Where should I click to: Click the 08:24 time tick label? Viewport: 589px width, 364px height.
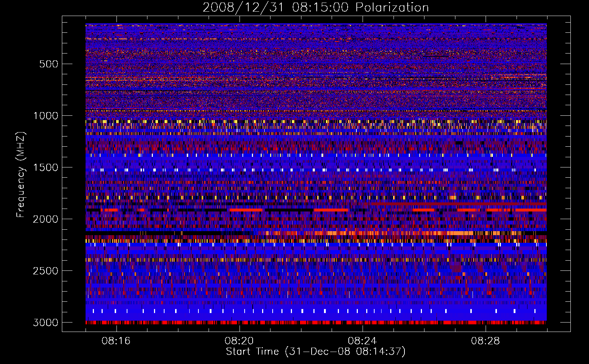point(362,341)
